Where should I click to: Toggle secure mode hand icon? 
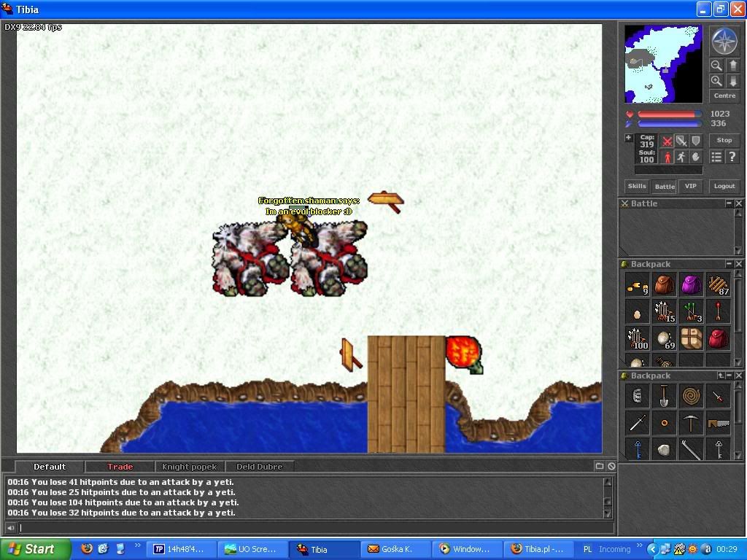click(x=696, y=157)
